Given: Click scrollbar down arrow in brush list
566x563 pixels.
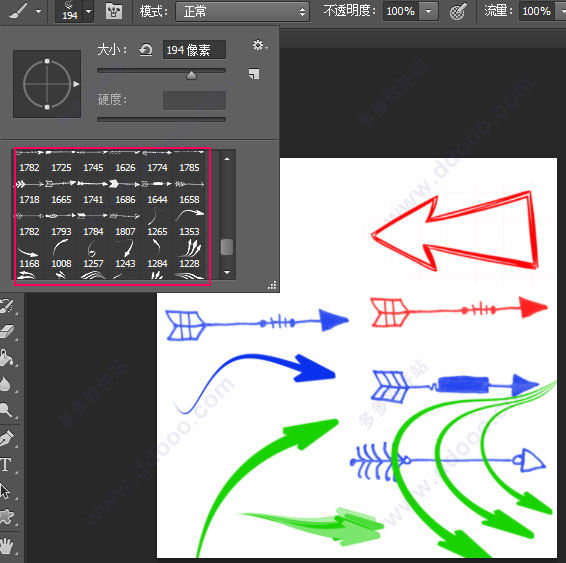Looking at the screenshot, I should [x=227, y=272].
